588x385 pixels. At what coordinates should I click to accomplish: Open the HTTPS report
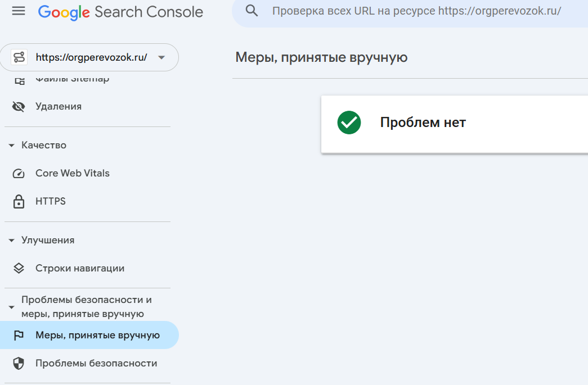click(x=51, y=201)
